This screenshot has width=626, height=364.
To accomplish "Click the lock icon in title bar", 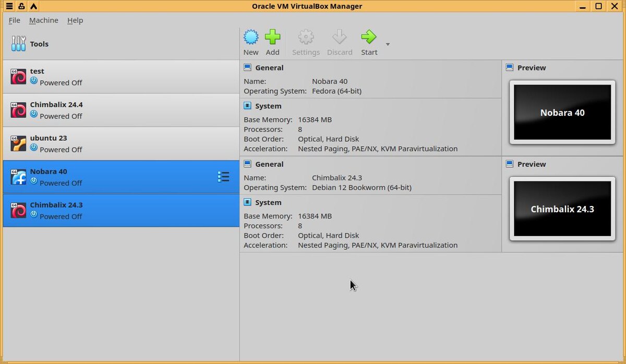I will click(21, 6).
